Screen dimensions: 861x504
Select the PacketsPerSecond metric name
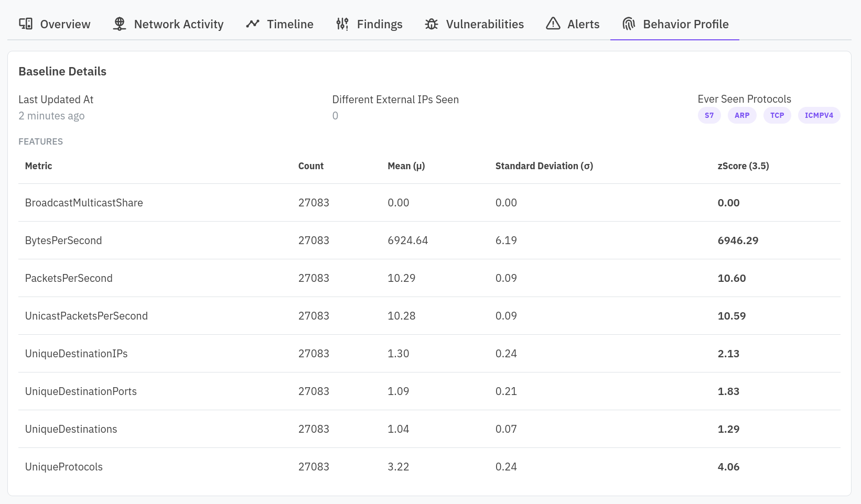coord(69,278)
